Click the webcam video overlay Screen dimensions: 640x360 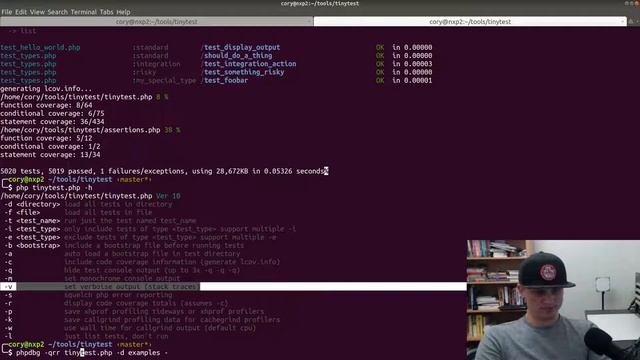click(x=553, y=300)
